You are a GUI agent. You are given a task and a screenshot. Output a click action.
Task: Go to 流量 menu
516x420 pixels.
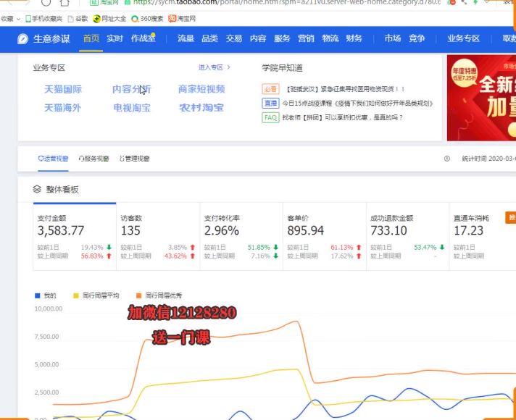point(186,38)
